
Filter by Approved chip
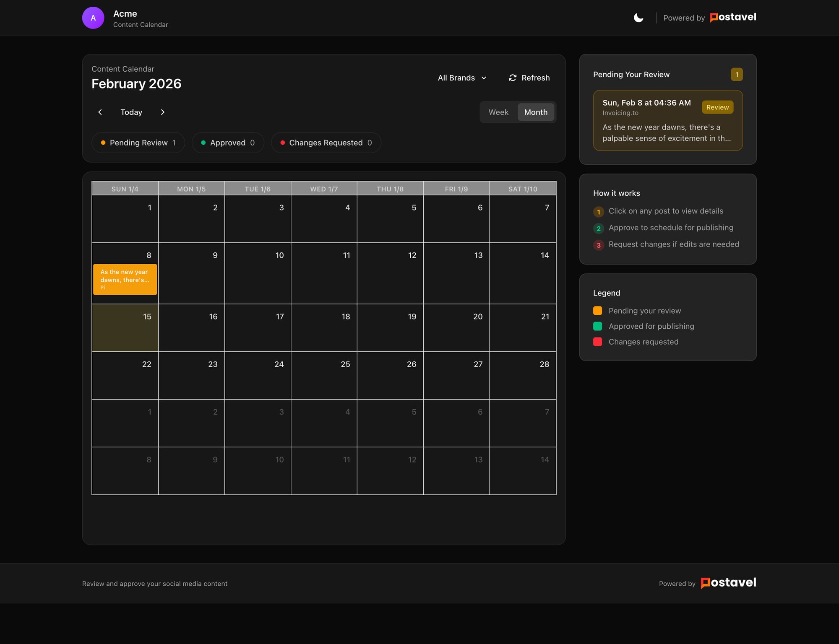click(228, 143)
